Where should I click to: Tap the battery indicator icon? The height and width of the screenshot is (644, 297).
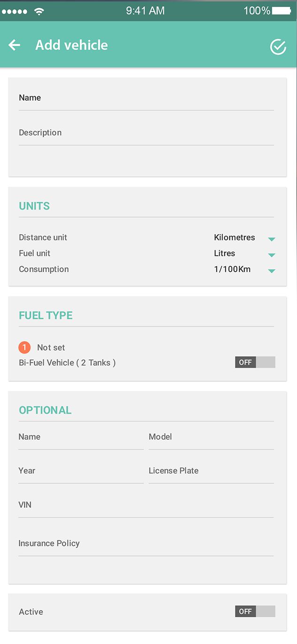pos(281,10)
